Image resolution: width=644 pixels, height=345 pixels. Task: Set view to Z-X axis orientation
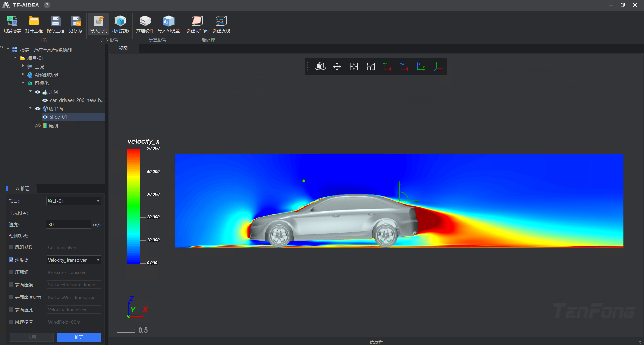pos(404,67)
